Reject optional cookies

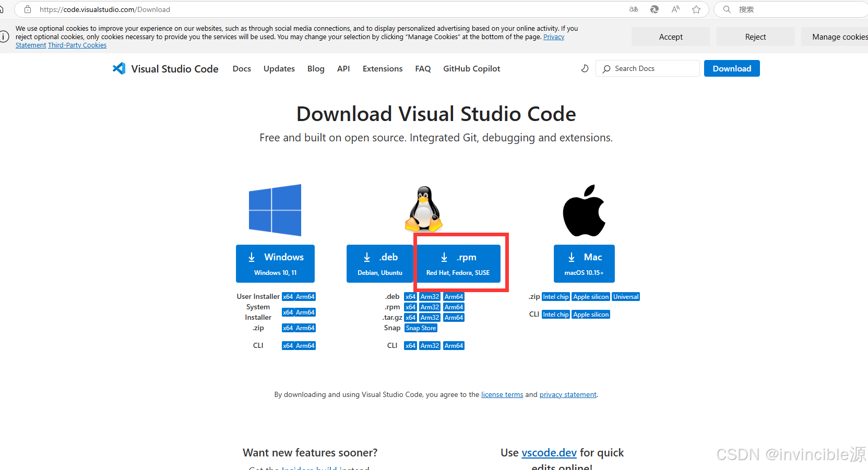(755, 37)
